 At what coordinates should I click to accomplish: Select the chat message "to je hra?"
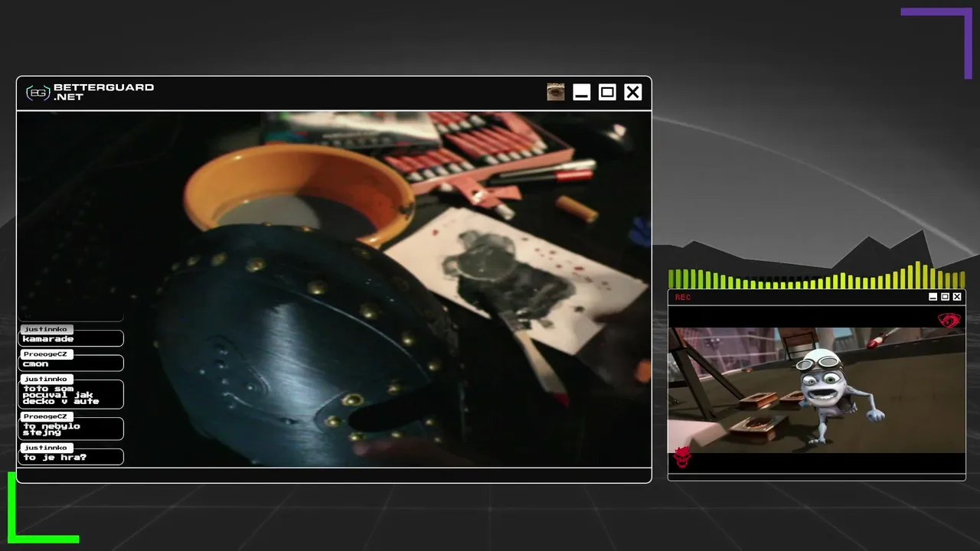[x=72, y=457]
